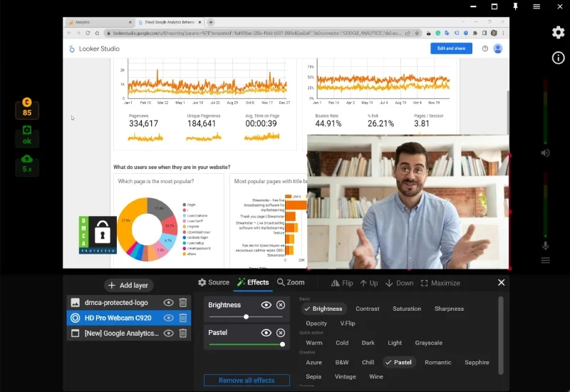Click the Add layer button
The image size is (570, 392).
[128, 286]
